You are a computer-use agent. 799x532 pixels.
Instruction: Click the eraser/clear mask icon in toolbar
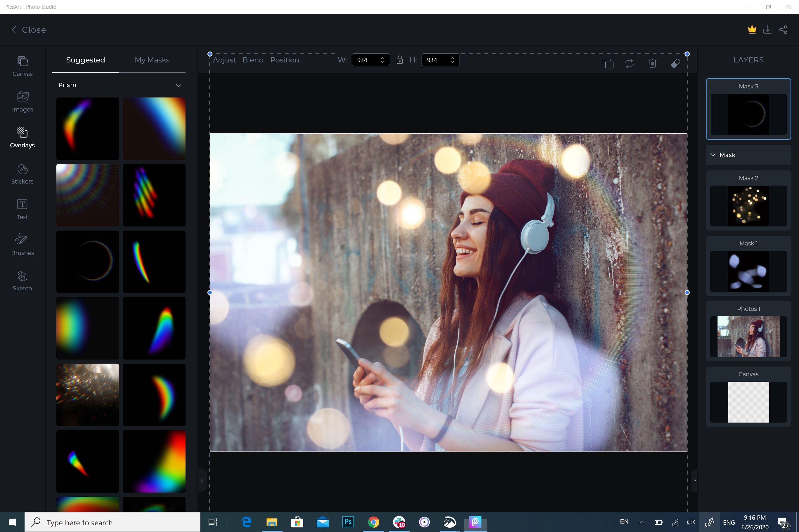pyautogui.click(x=675, y=64)
